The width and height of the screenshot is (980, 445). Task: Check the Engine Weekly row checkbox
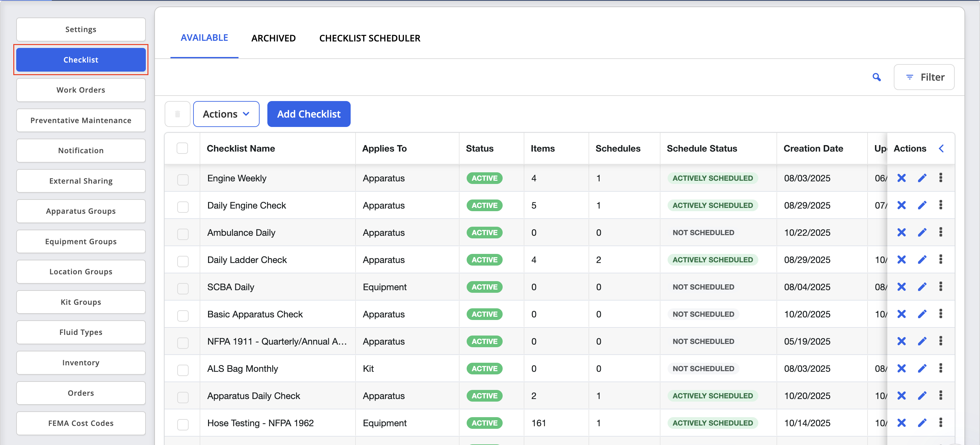point(183,179)
